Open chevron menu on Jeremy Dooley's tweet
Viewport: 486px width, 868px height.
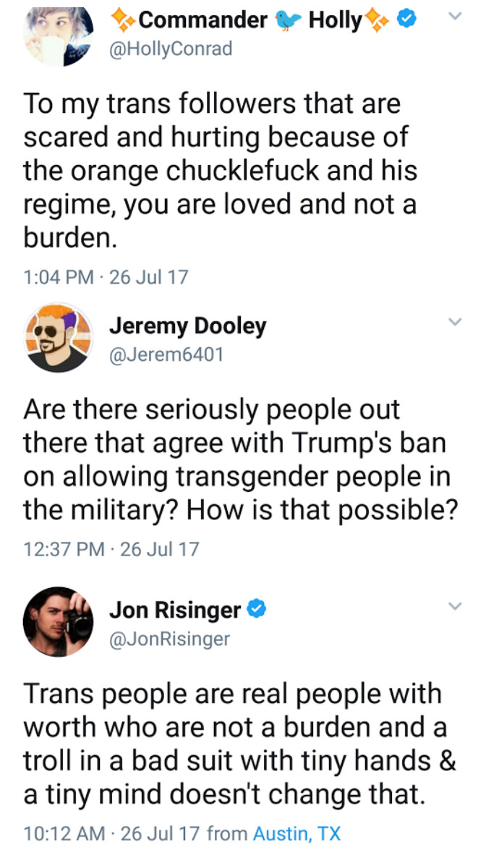tap(454, 321)
